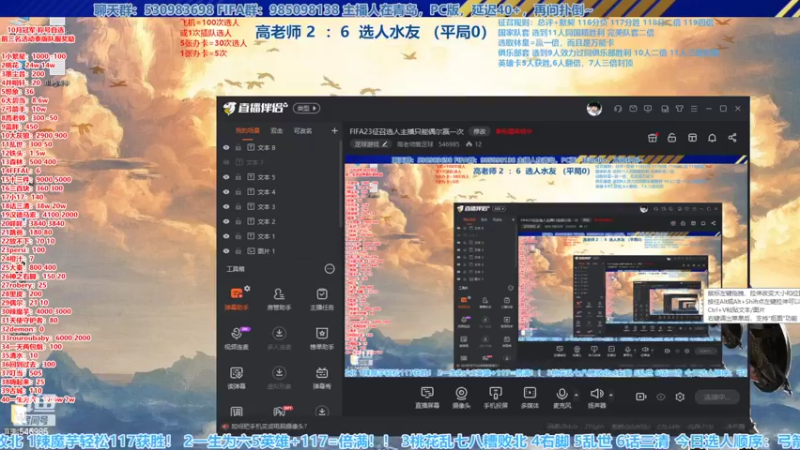The width and height of the screenshot is (800, 450).
Task: Hide the 文本 3 layer
Action: [226, 207]
